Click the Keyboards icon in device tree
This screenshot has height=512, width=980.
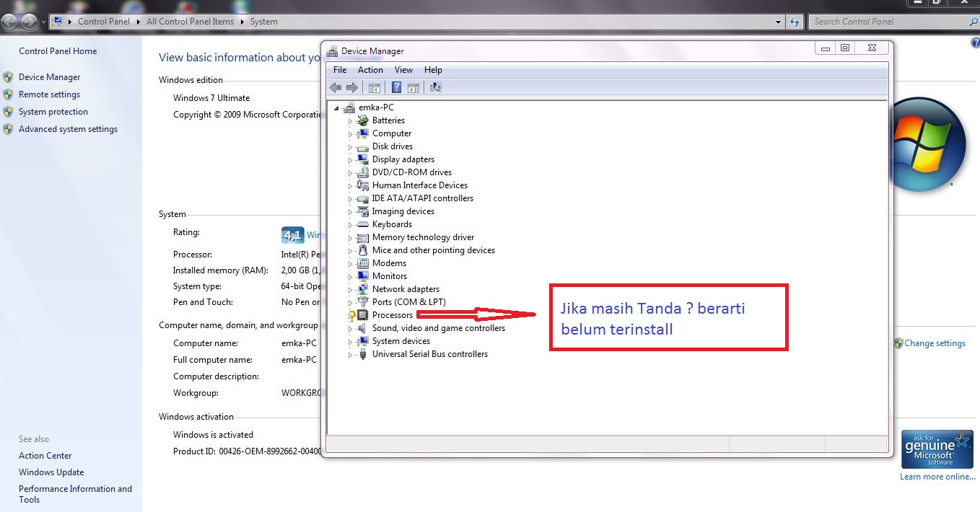click(363, 224)
